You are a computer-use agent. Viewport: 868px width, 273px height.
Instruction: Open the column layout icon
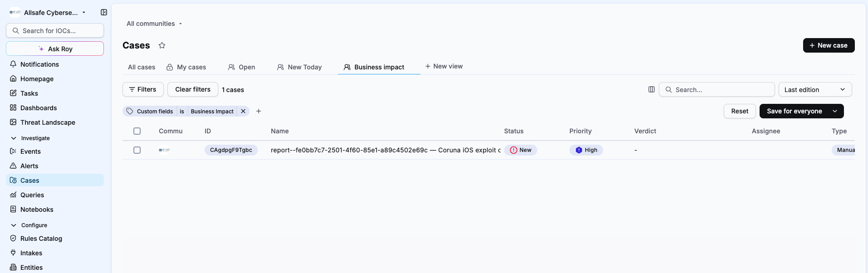pyautogui.click(x=652, y=89)
